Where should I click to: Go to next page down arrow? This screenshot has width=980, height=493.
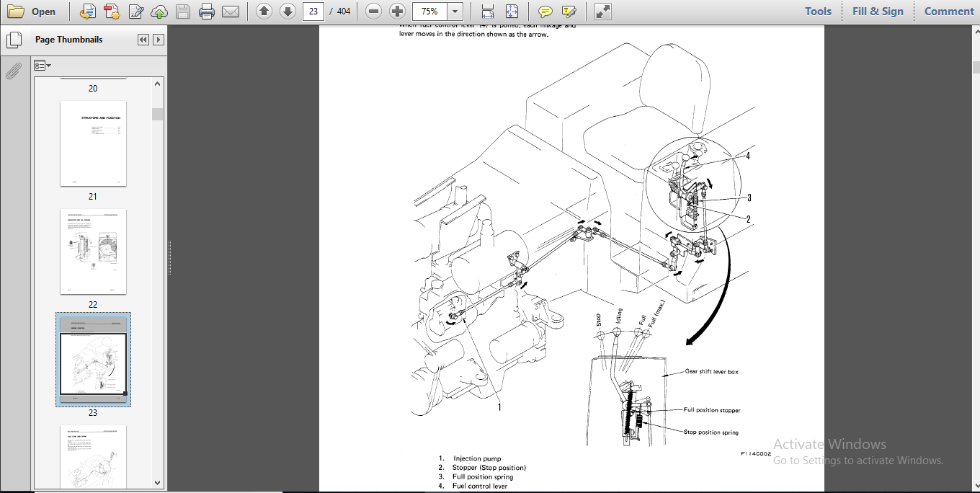tap(288, 12)
